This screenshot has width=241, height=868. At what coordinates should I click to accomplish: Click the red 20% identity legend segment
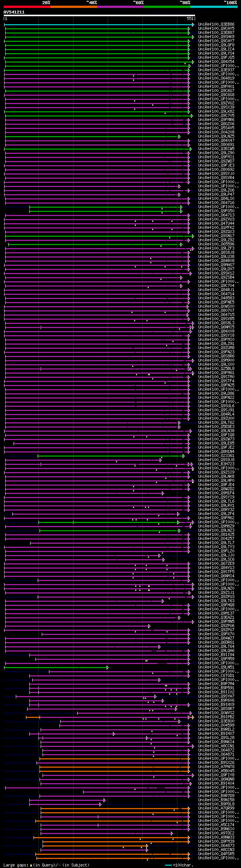[x=27, y=7]
